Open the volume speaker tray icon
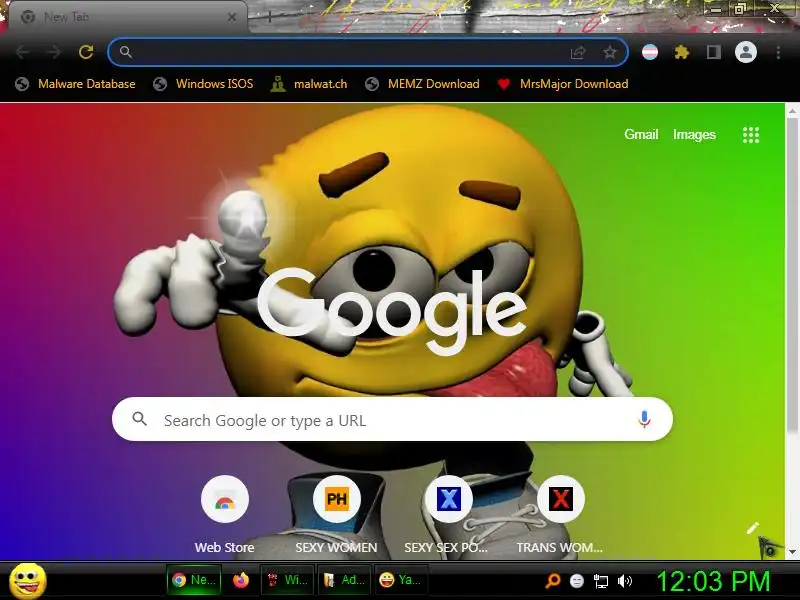Viewport: 800px width, 600px height. (624, 581)
